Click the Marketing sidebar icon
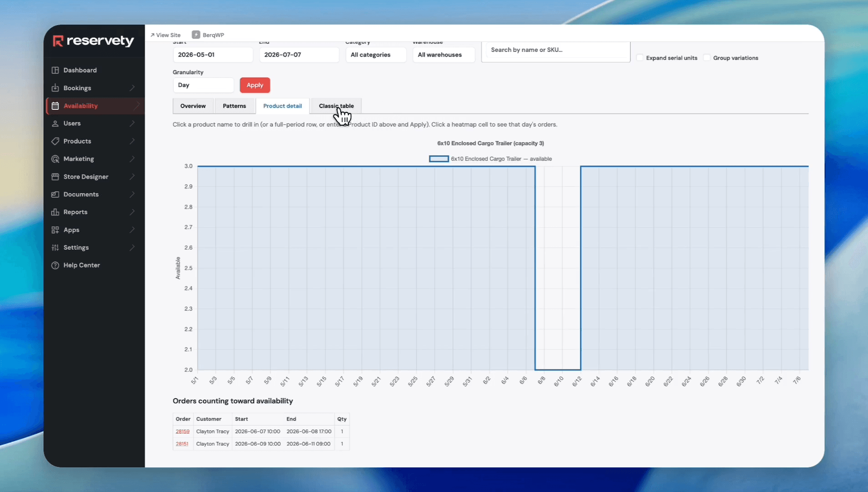This screenshot has height=492, width=868. [x=55, y=159]
